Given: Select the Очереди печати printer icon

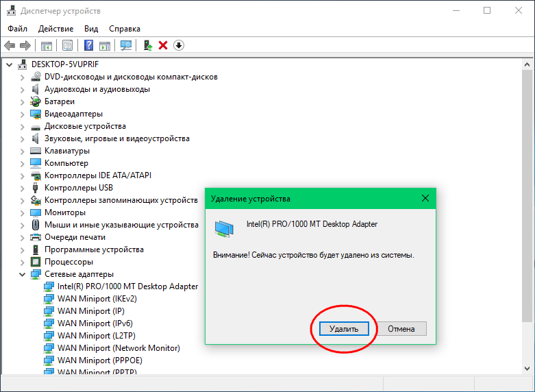Looking at the screenshot, I should click(x=36, y=237).
